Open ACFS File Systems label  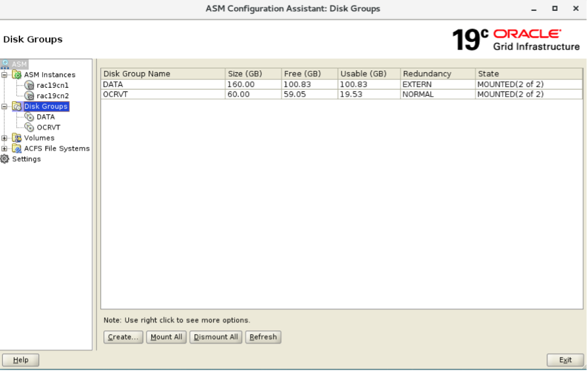[x=57, y=148]
